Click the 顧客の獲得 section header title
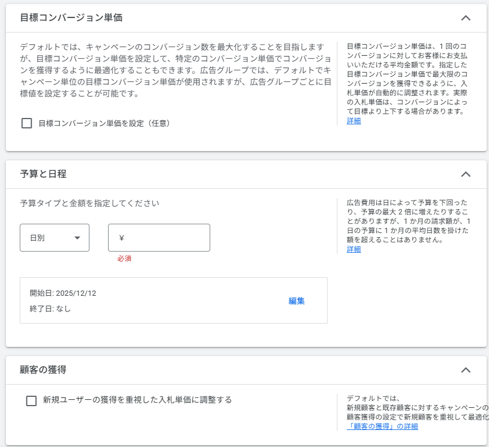 point(43,370)
